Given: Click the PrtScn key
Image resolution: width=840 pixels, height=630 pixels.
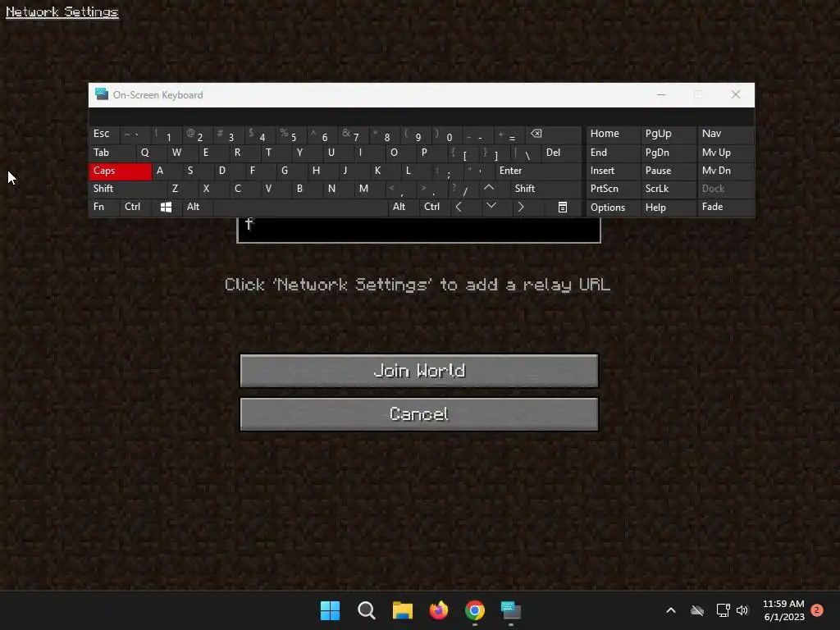Looking at the screenshot, I should [613, 189].
